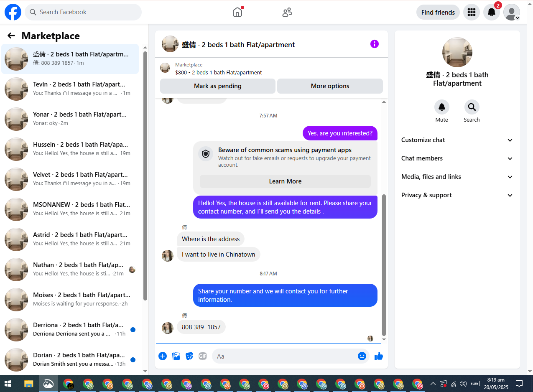533x392 pixels.
Task: Click message "I want to live in Chinatown"
Action: (x=219, y=255)
